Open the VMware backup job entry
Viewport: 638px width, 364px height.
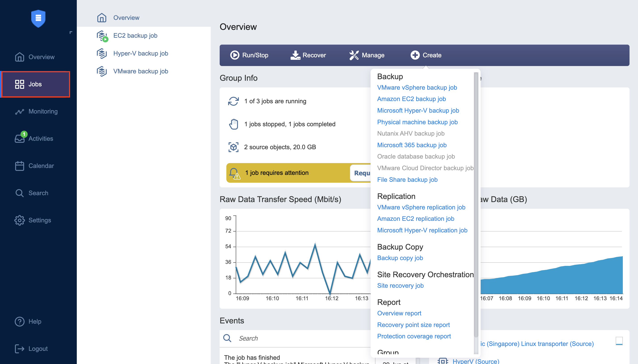click(141, 71)
